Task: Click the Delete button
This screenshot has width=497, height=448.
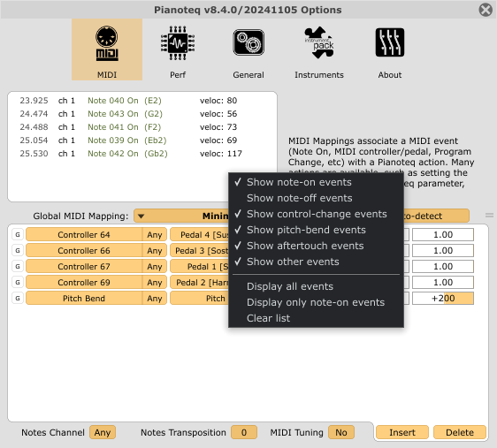Action: pos(460,432)
